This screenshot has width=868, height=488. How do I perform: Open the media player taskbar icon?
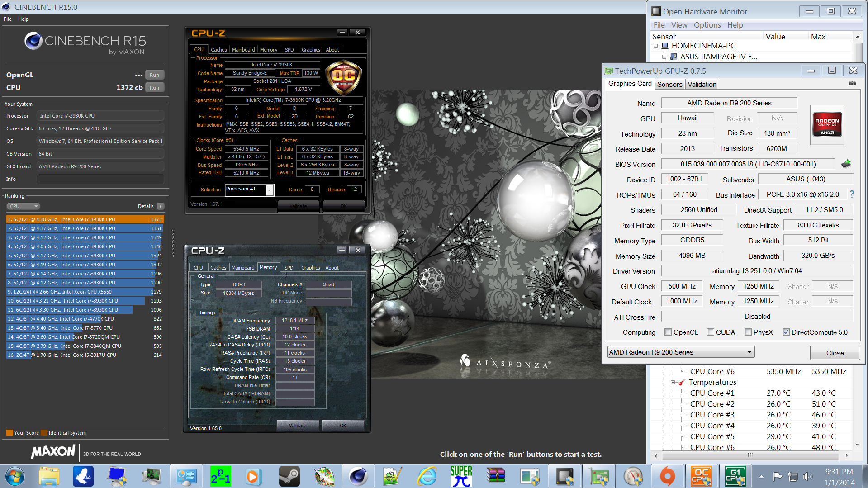[x=253, y=476]
